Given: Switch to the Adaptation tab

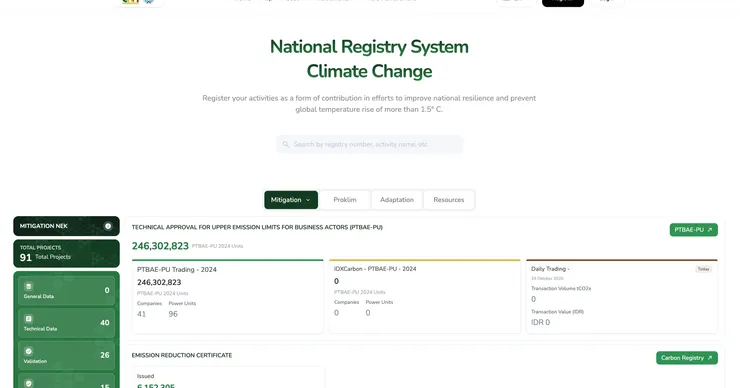Looking at the screenshot, I should (x=397, y=200).
